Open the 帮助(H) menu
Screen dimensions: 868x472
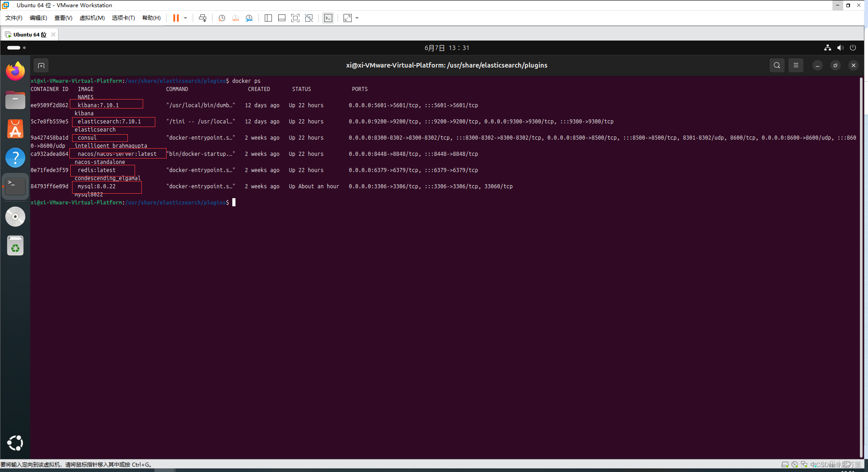point(151,18)
